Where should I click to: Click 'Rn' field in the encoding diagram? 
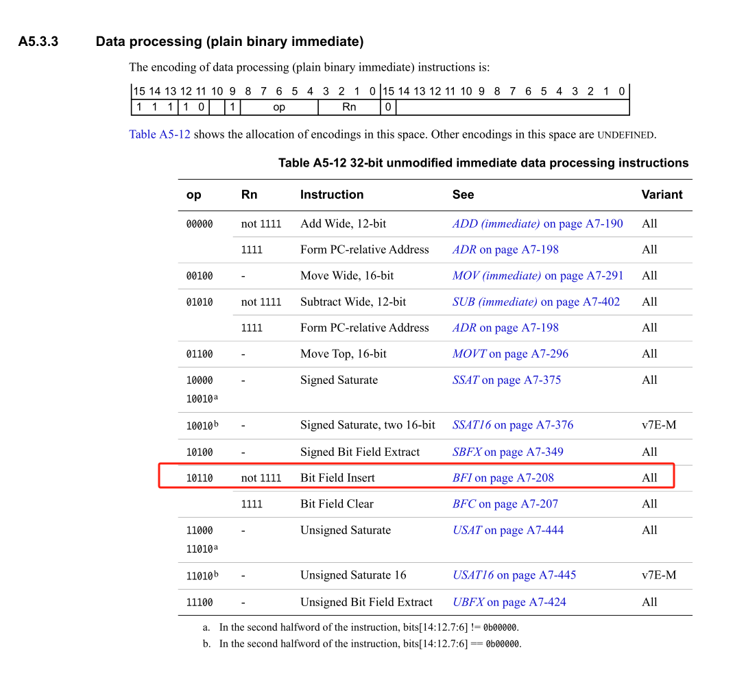[x=349, y=107]
